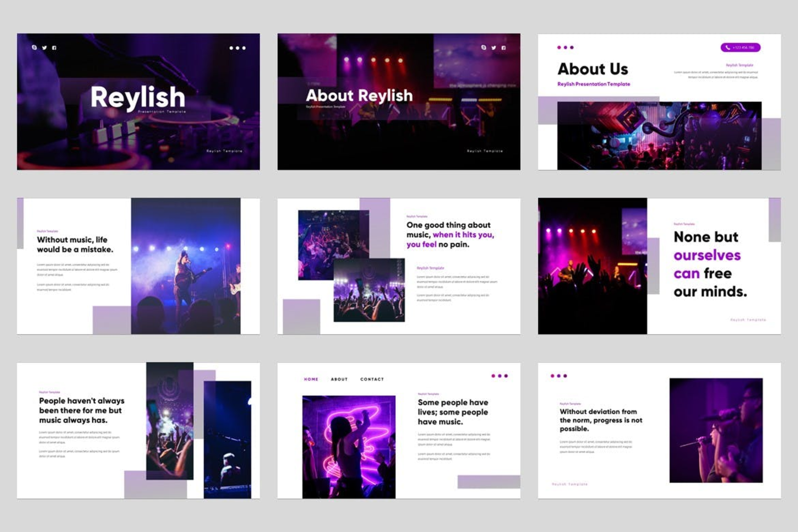Click the three dots beside the CONTACT menu
This screenshot has width=798, height=532.
(x=499, y=376)
